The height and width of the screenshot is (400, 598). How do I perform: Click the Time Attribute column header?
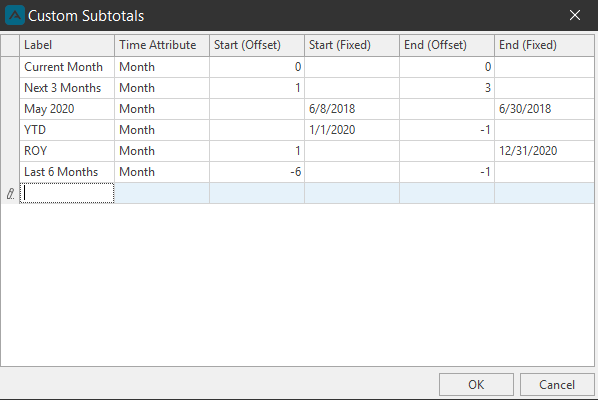point(162,45)
